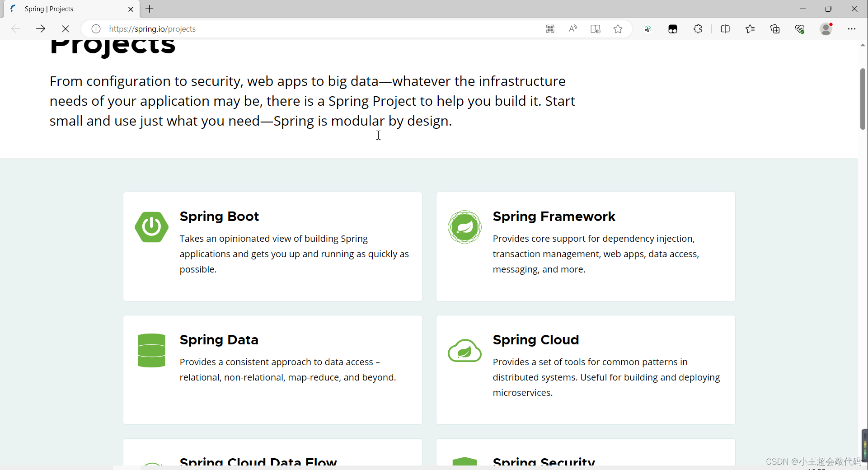Viewport: 868px width, 470px height.
Task: Toggle Split screen icon in toolbar
Action: (725, 29)
